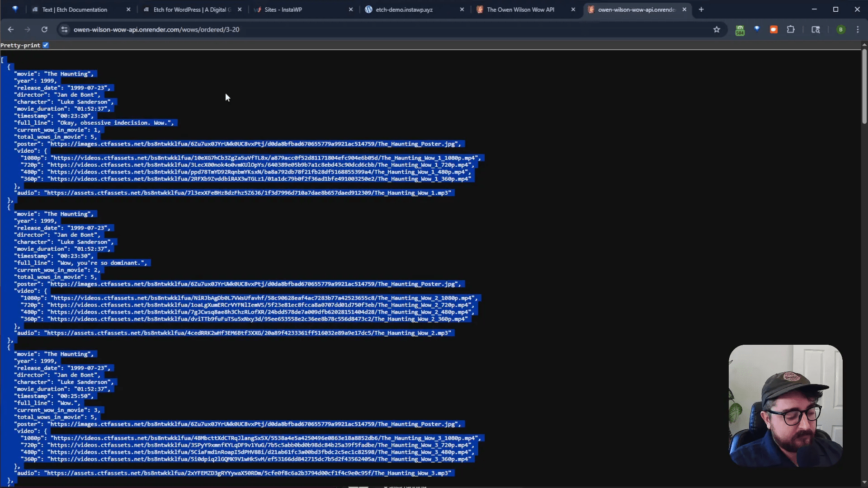Close the The Owen Wilson Wow API tab
The width and height of the screenshot is (868, 488).
coord(573,9)
